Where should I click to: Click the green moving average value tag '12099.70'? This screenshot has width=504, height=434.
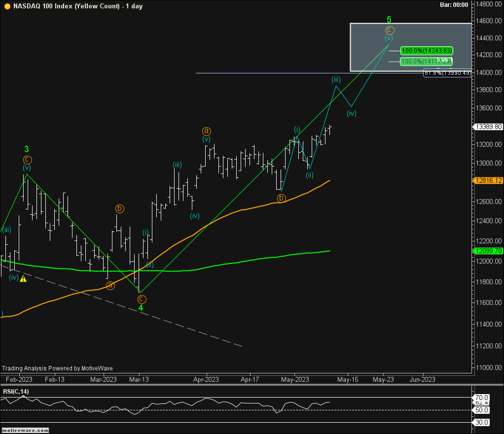click(x=489, y=251)
